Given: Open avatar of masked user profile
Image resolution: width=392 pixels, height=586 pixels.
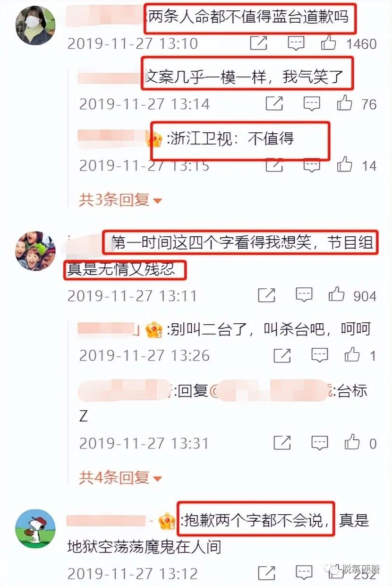Looking at the screenshot, I should [x=35, y=26].
